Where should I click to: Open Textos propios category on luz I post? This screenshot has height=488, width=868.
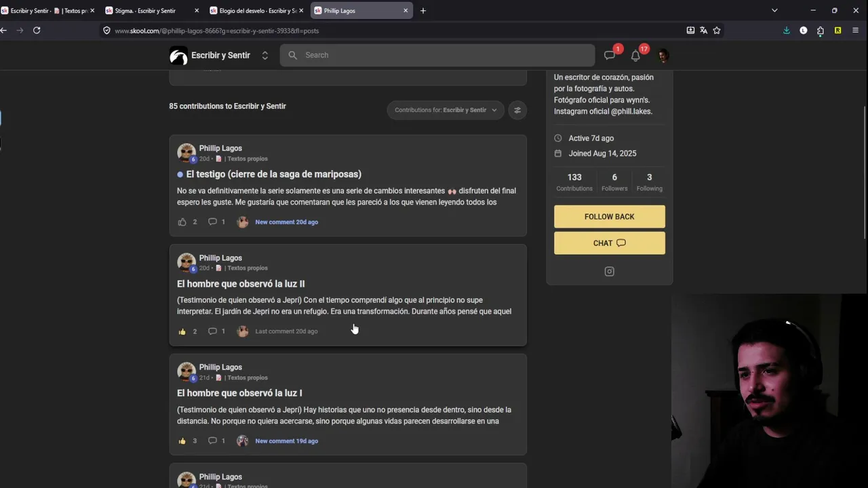(x=242, y=378)
